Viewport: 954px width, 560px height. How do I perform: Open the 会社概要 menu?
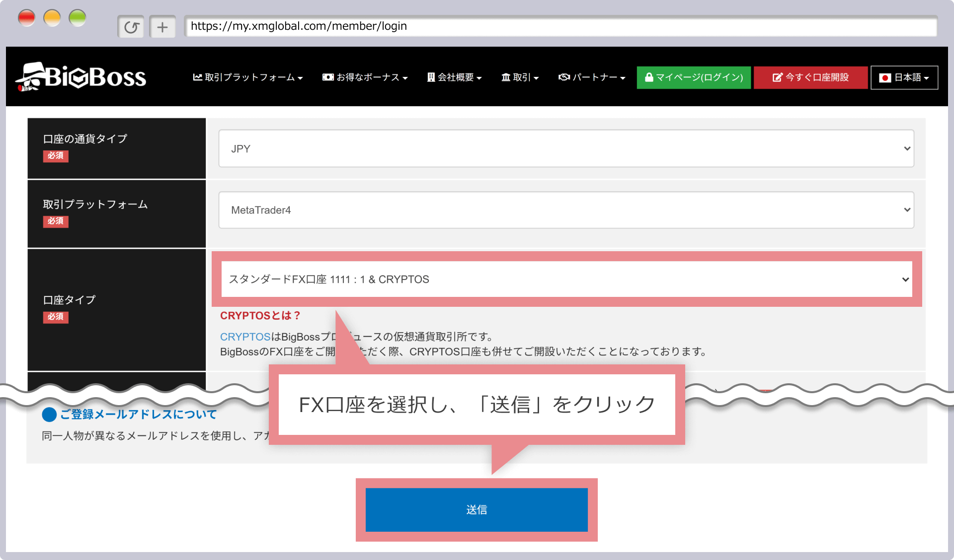point(455,77)
